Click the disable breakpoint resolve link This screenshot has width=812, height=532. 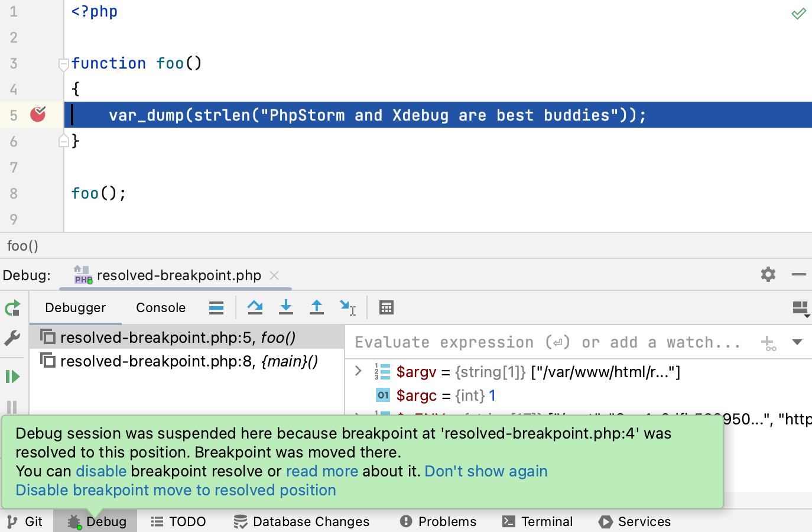click(101, 471)
